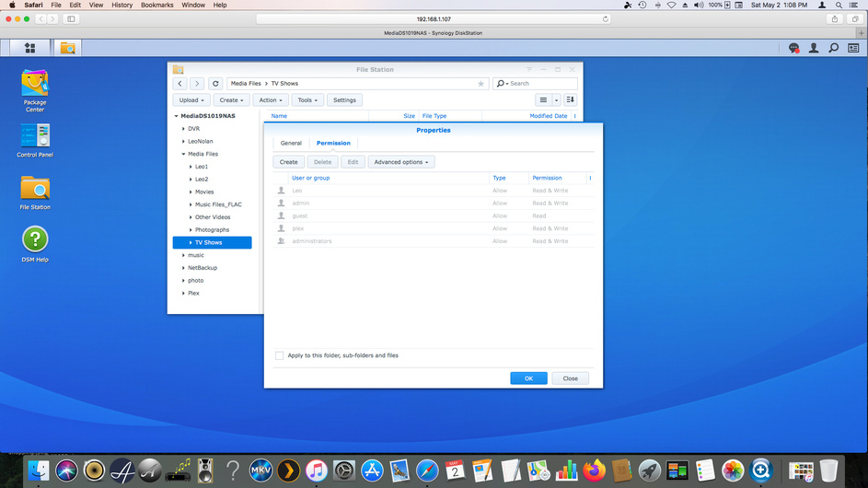
Task: Click the DSM search magnifier icon
Action: [834, 48]
